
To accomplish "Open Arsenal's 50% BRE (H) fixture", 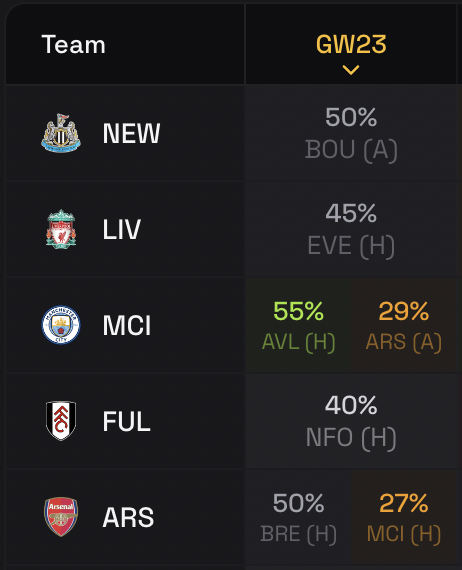I will click(x=298, y=517).
